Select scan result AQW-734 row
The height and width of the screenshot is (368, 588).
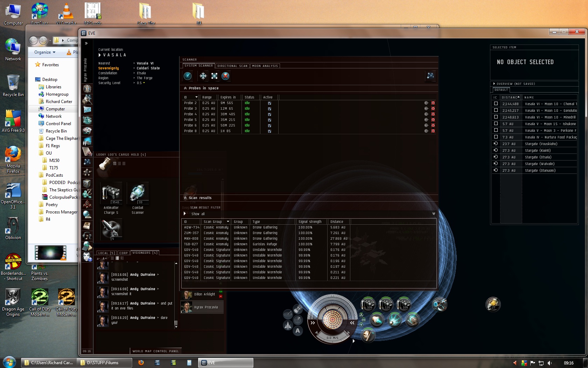tap(309, 227)
